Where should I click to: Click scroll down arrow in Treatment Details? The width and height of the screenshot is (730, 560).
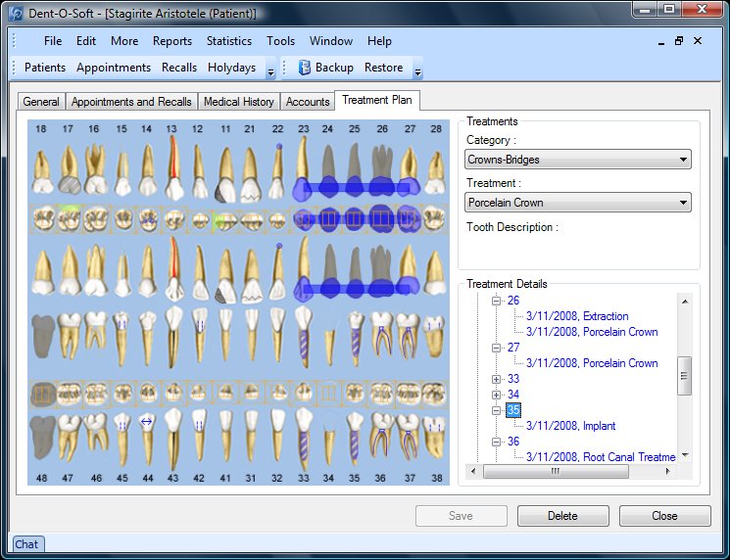[685, 455]
